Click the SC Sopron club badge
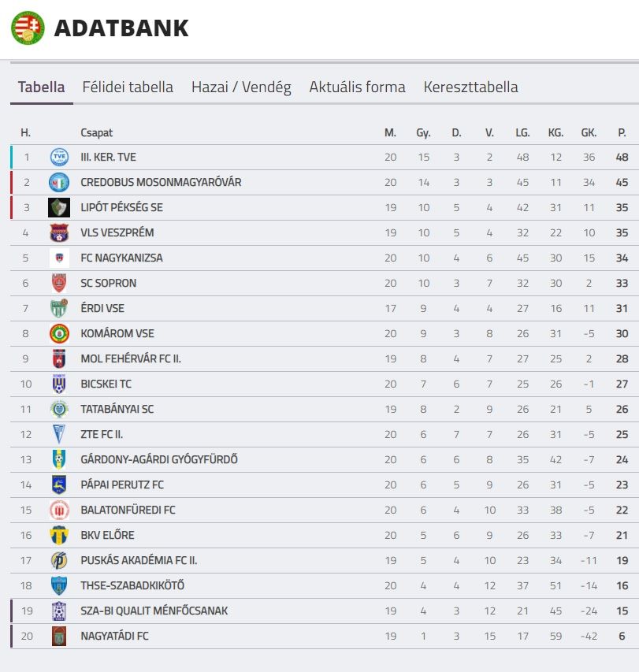The width and height of the screenshot is (639, 672). tap(59, 283)
